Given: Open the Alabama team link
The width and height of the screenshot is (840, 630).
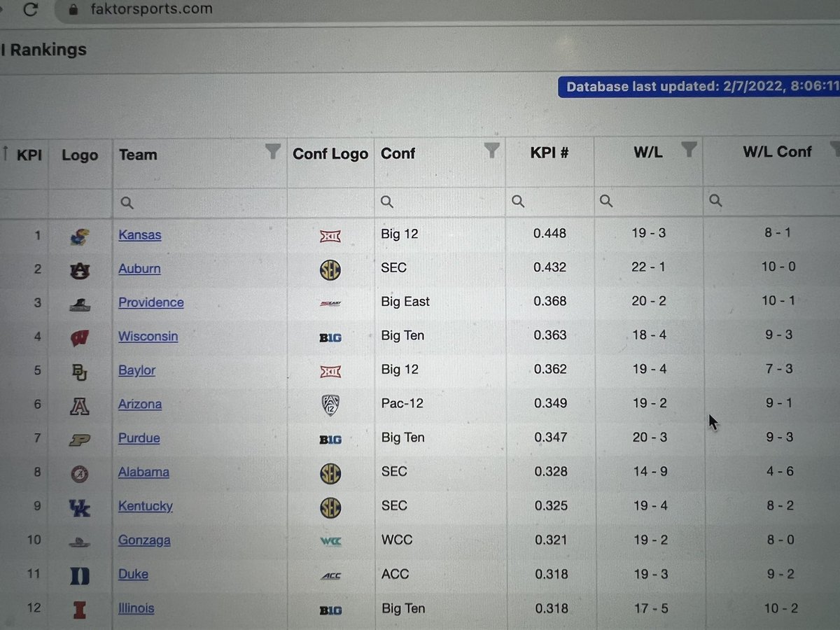Looking at the screenshot, I should tap(143, 472).
